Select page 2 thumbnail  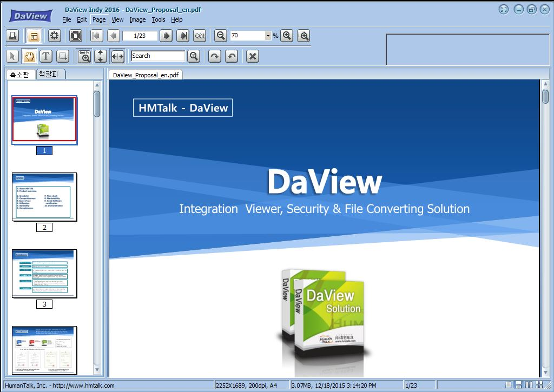[x=44, y=197]
